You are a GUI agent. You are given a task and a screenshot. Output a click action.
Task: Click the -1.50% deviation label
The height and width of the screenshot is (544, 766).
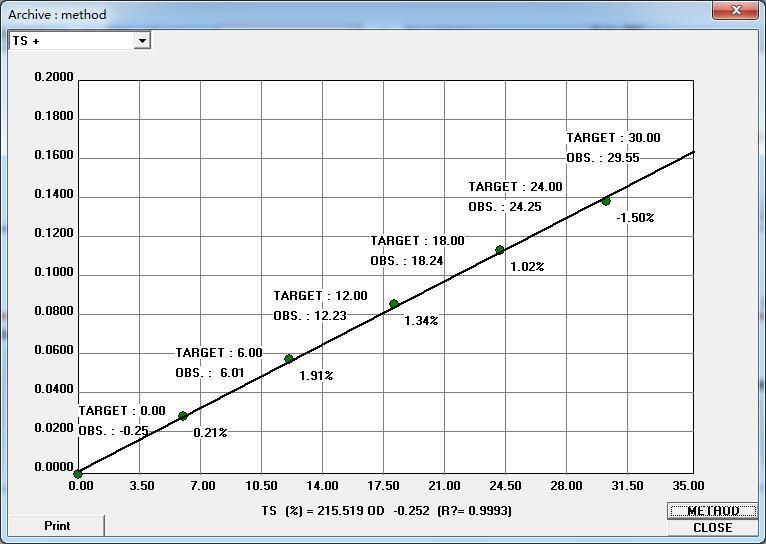coord(635,218)
